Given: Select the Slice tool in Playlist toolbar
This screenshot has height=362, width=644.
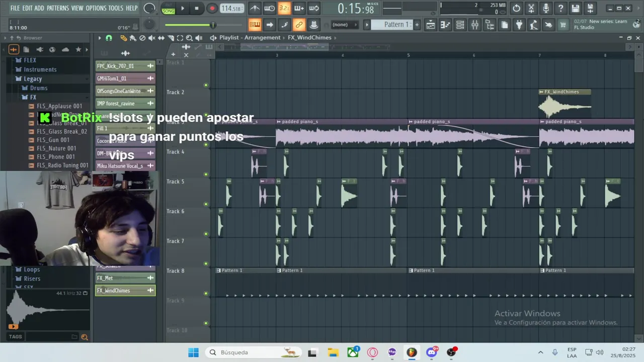Looking at the screenshot, I should [171, 38].
